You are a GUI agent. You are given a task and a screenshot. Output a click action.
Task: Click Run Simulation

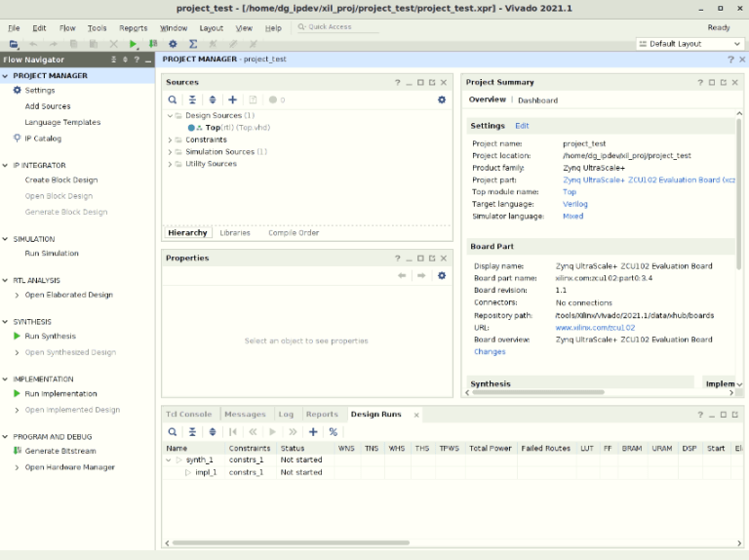click(x=52, y=254)
